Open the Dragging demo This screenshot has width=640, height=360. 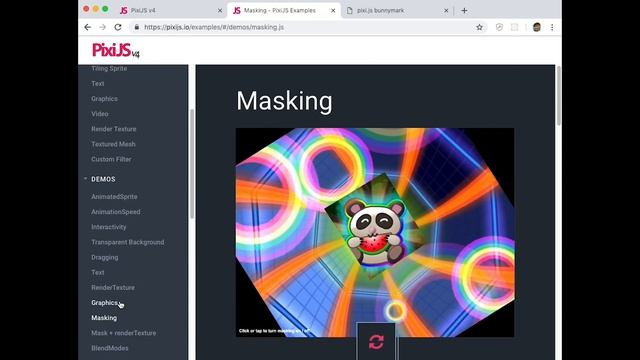[x=104, y=257]
